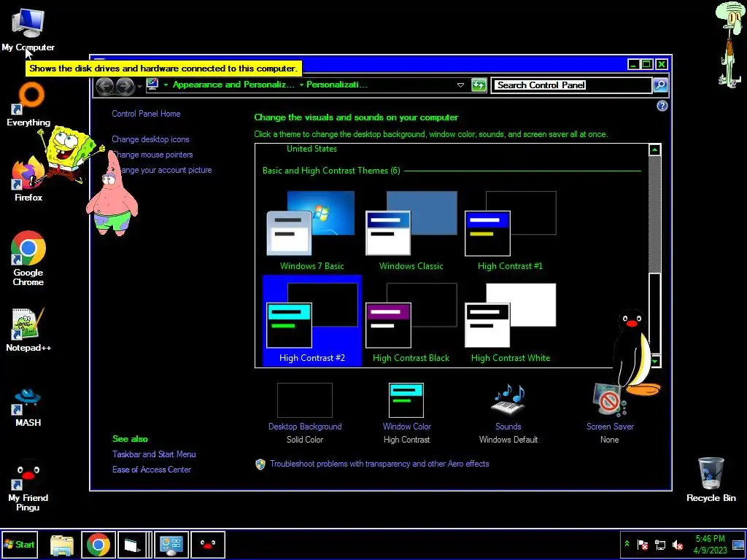747x560 pixels.
Task: Click the Refresh button in address bar
Action: [479, 85]
